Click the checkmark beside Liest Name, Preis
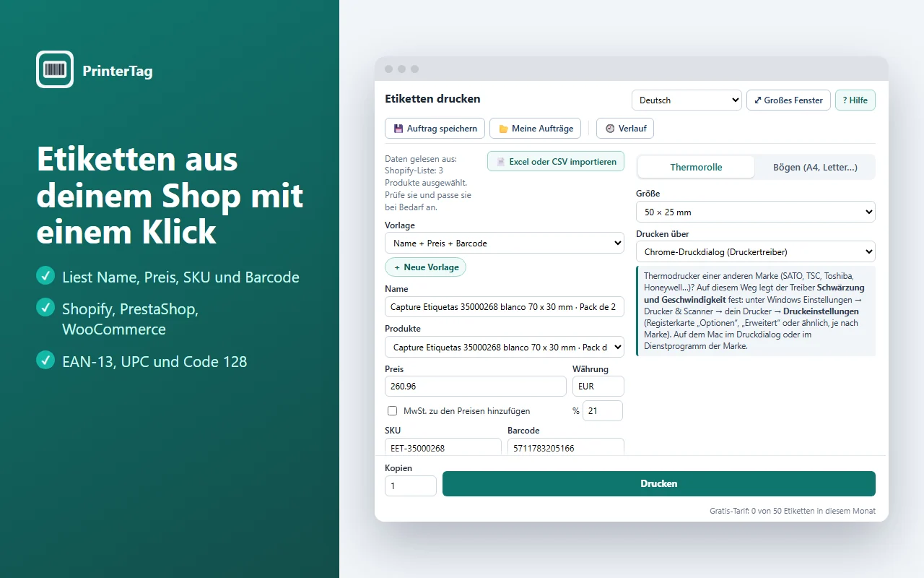924x578 pixels. tap(45, 276)
